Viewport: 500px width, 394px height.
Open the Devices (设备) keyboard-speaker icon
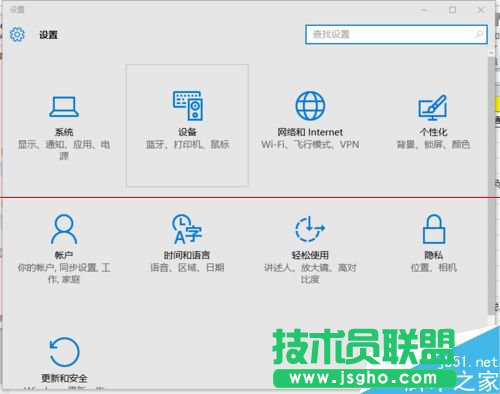188,105
